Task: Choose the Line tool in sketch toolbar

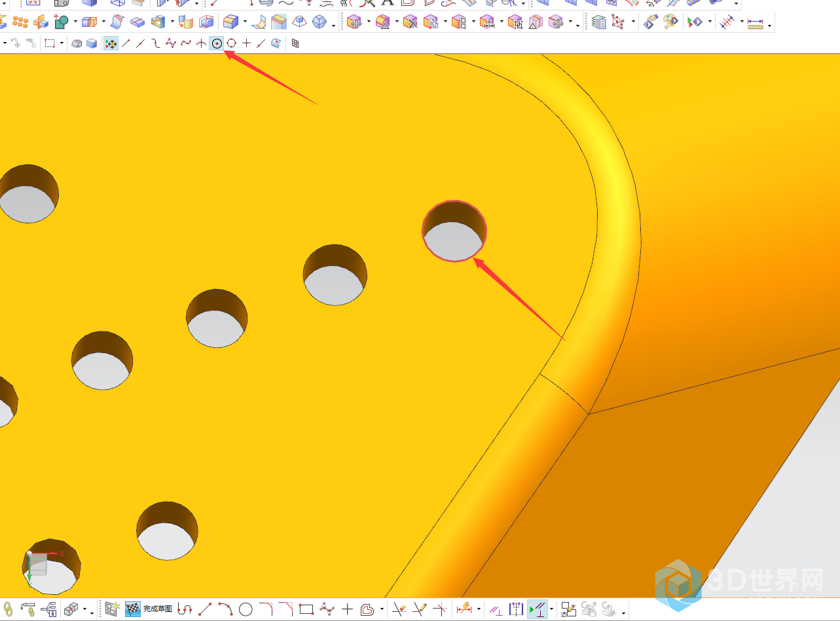Action: pos(205,610)
